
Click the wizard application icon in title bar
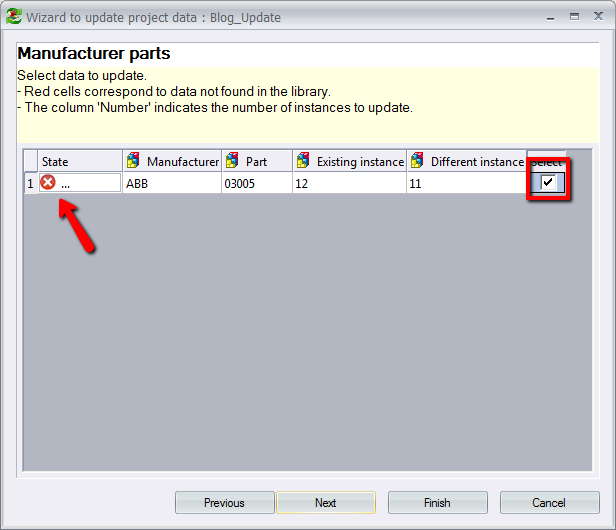point(13,17)
